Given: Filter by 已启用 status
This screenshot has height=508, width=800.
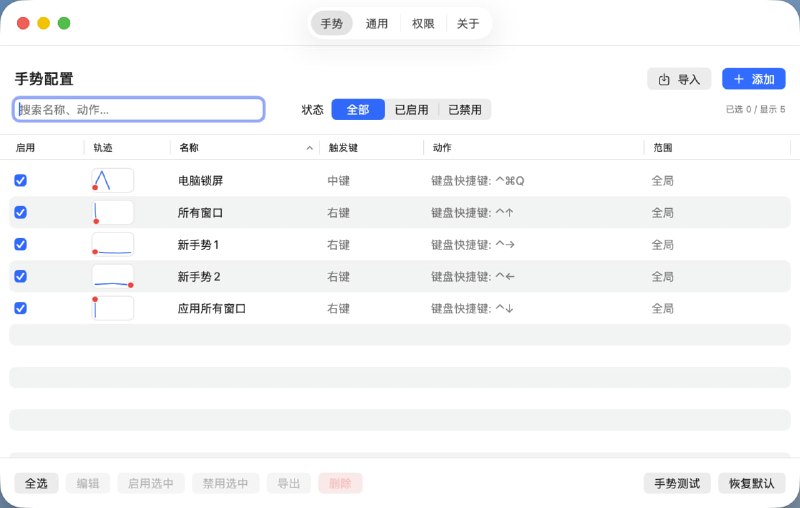Looking at the screenshot, I should 411,110.
